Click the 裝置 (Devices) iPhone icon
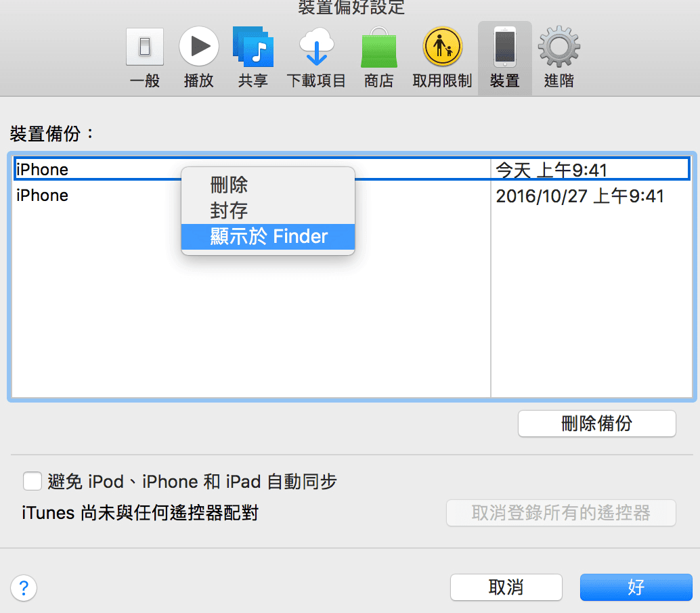Screen dimensions: 700x613 [504, 47]
